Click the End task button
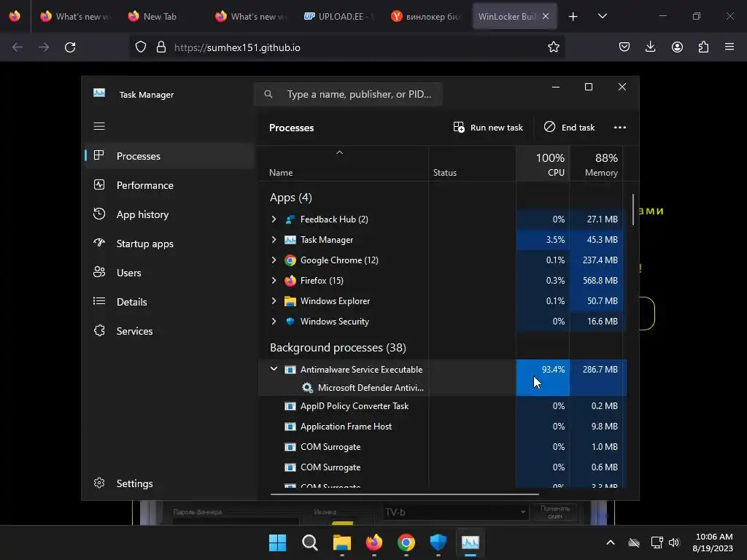This screenshot has height=560, width=747. click(569, 127)
